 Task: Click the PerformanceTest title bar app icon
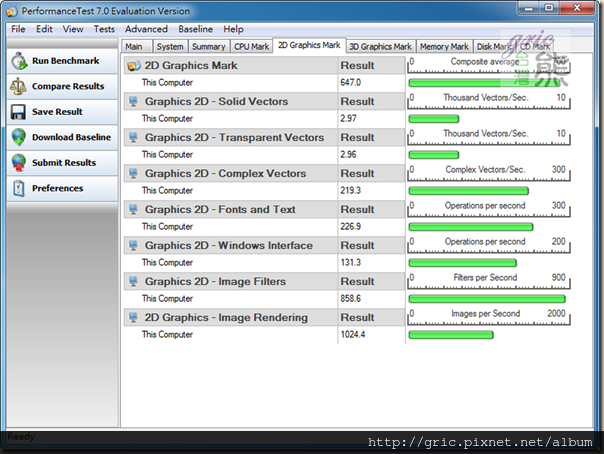[x=12, y=12]
